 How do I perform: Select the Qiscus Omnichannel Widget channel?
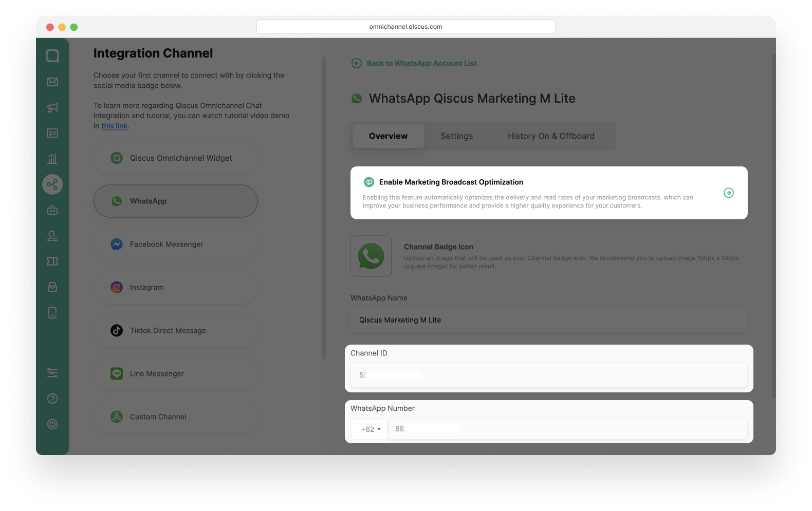click(x=176, y=158)
